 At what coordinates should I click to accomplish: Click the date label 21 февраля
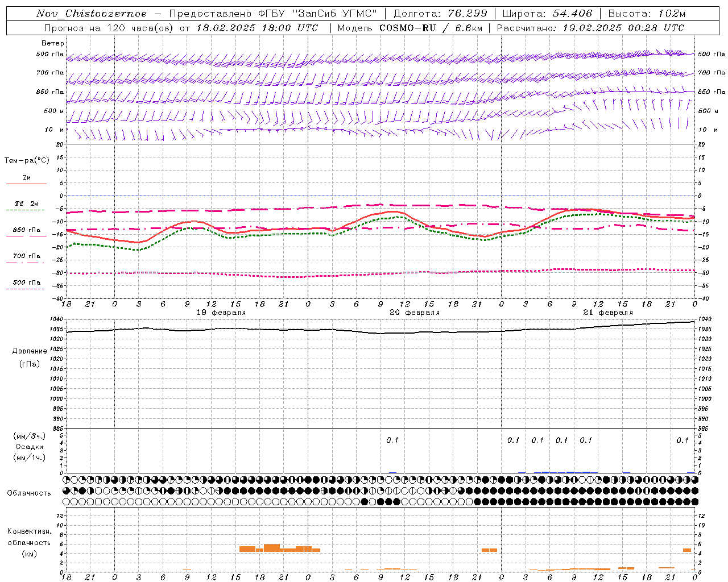tap(608, 313)
